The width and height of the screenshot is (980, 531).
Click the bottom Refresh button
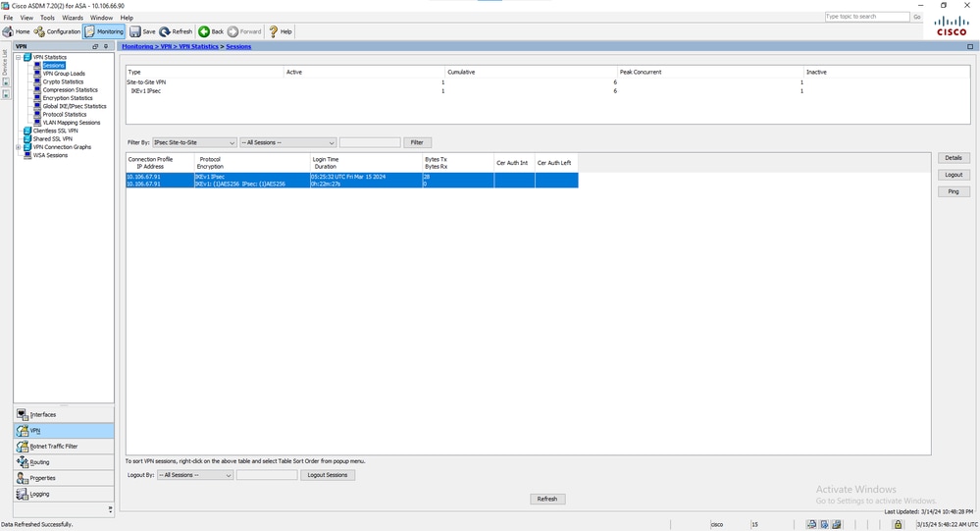(x=547, y=499)
